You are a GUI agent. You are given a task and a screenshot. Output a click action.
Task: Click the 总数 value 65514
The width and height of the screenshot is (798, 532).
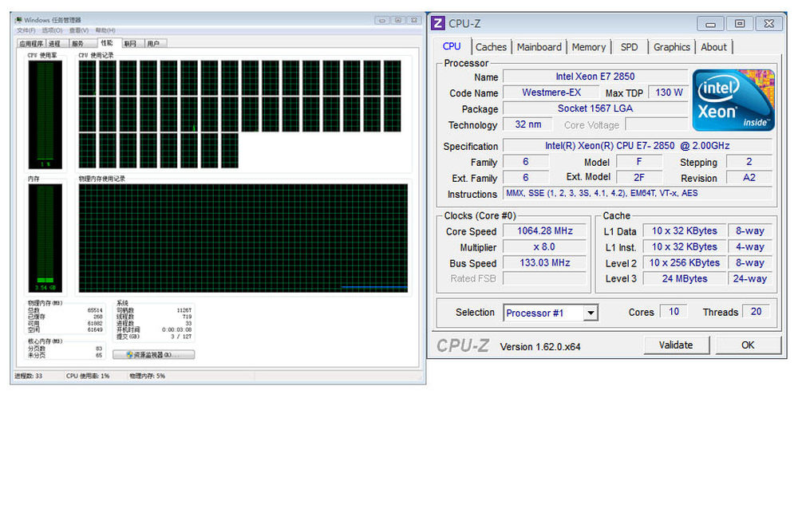[95, 310]
